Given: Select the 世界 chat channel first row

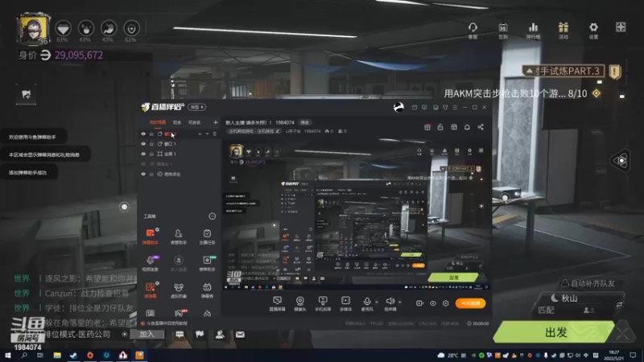Looking at the screenshot, I should tap(75, 278).
